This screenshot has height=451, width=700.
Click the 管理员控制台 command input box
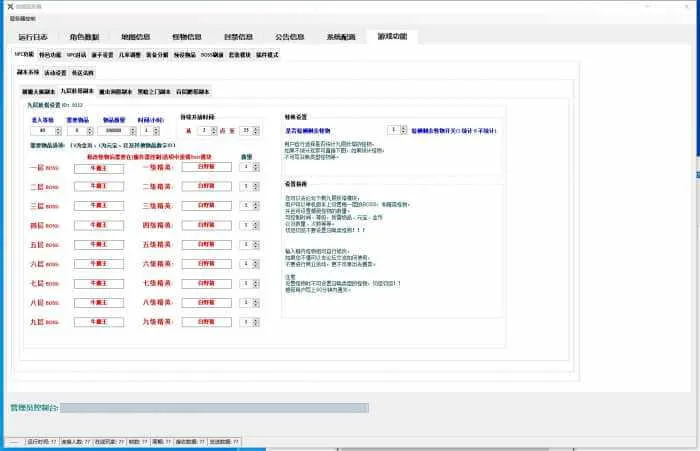(214, 408)
